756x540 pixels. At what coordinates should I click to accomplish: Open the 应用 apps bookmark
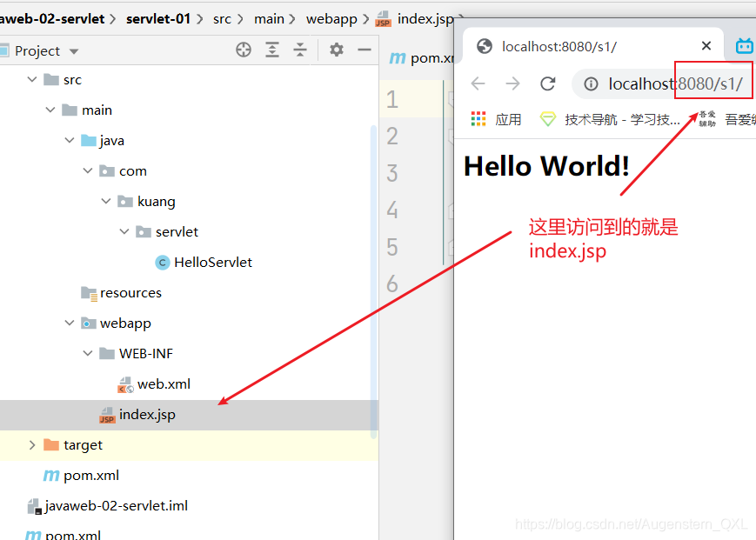point(496,119)
